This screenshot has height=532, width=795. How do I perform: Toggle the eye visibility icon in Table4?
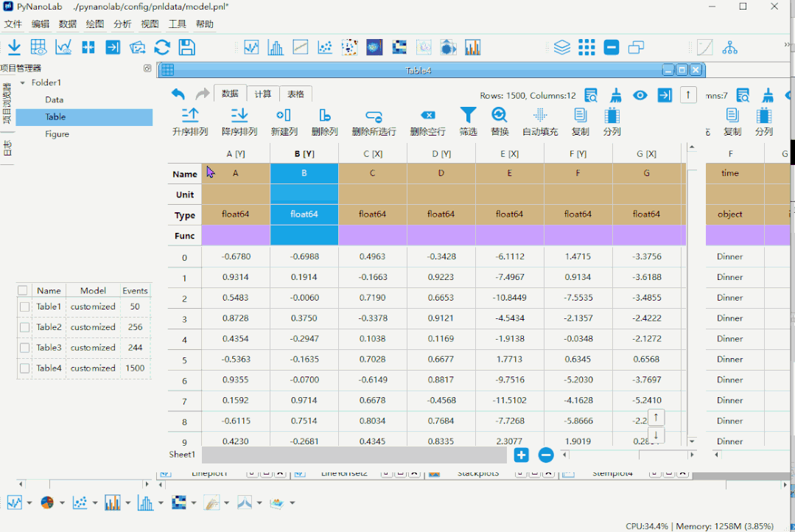(640, 95)
